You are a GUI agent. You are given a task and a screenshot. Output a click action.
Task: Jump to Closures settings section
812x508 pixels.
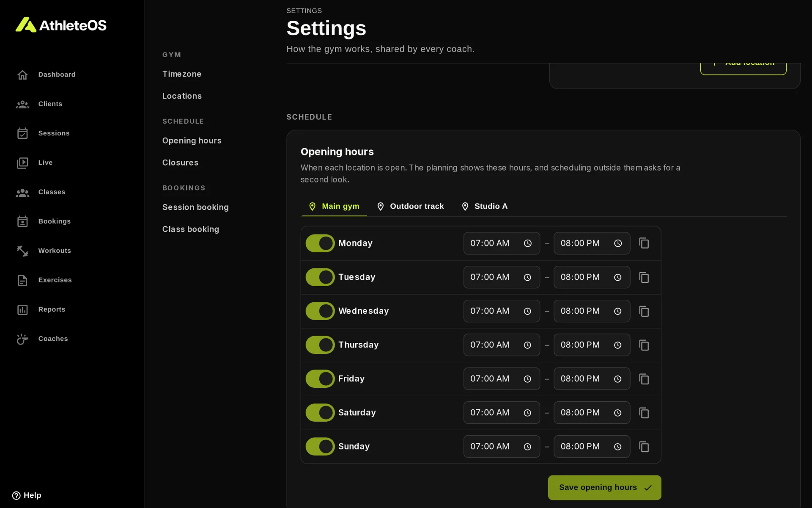point(180,163)
